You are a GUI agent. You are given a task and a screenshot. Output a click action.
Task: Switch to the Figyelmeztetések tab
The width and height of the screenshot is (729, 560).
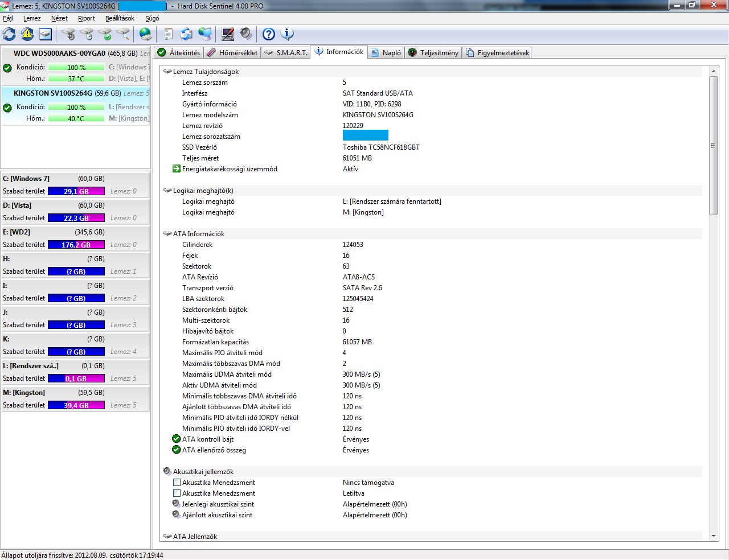click(x=497, y=52)
